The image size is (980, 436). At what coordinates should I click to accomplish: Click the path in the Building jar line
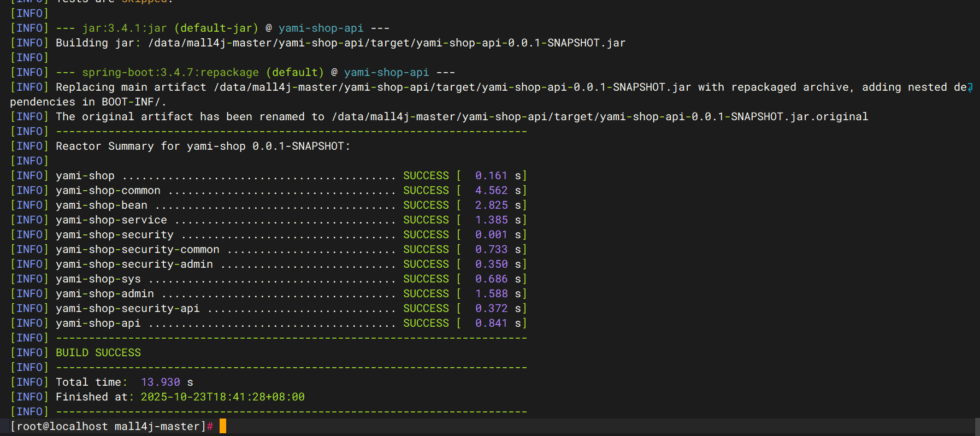pyautogui.click(x=386, y=43)
